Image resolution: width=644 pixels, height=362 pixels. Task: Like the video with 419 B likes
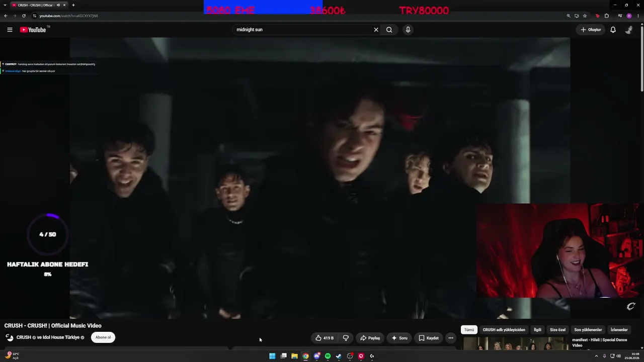pyautogui.click(x=325, y=338)
